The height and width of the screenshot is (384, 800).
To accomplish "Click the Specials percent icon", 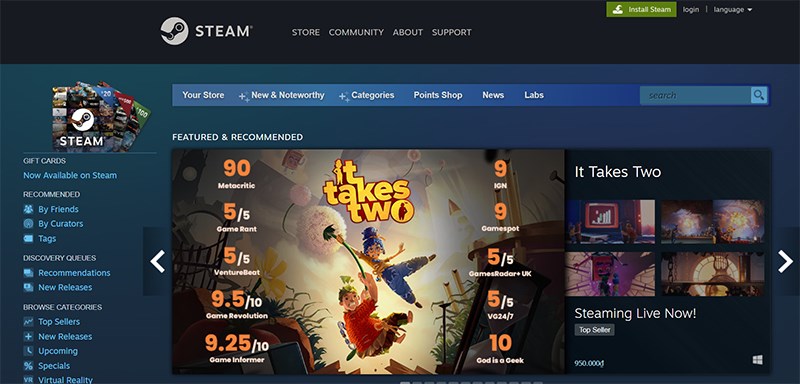I will coord(29,366).
